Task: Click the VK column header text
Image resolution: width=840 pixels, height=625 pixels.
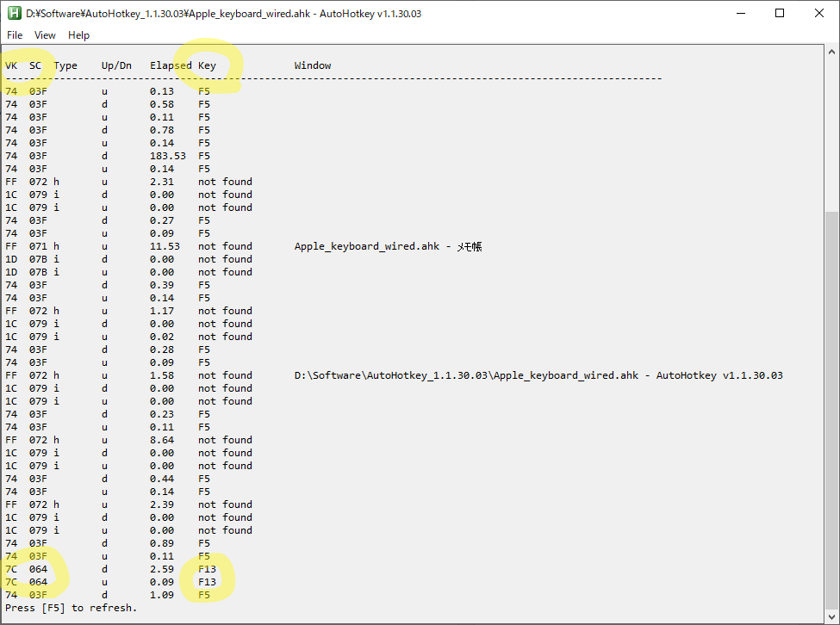Action: click(x=11, y=65)
